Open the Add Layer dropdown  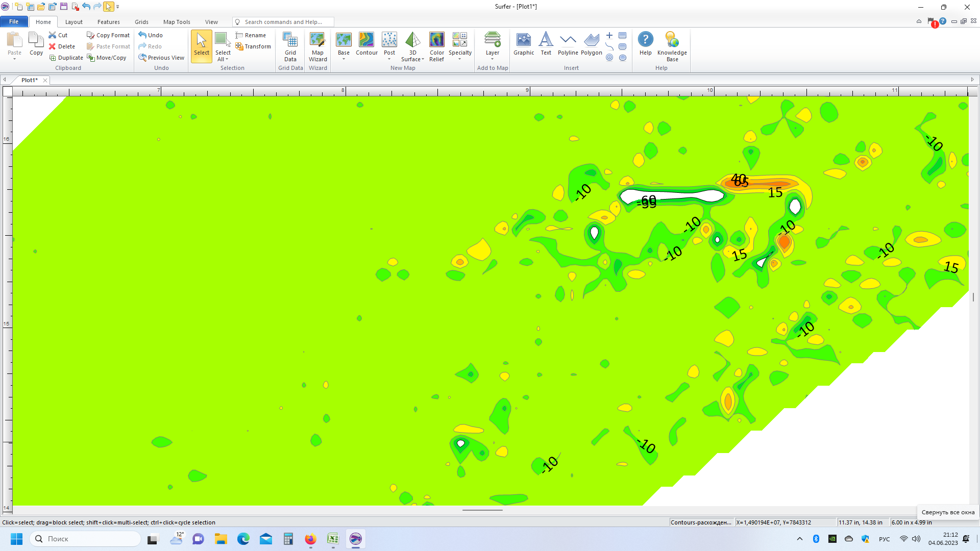[493, 59]
